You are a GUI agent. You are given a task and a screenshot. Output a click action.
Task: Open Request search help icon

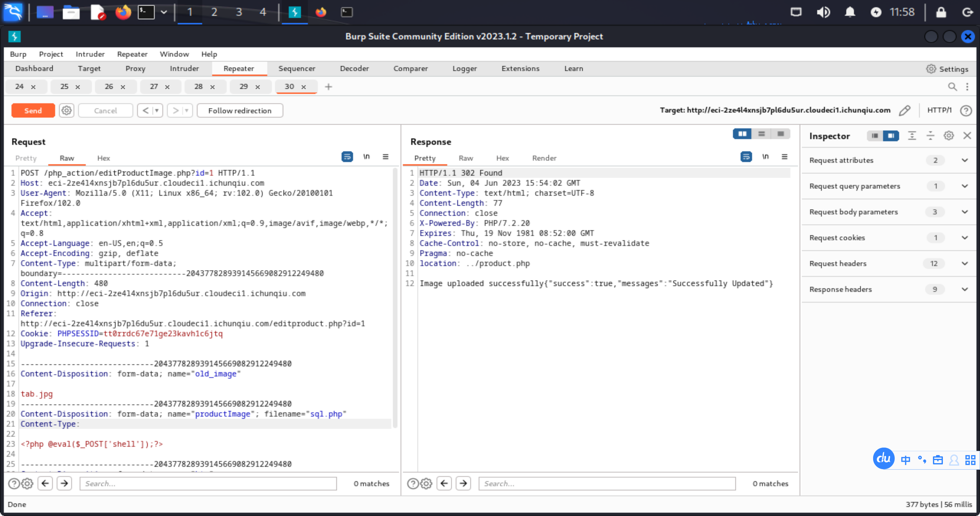14,483
